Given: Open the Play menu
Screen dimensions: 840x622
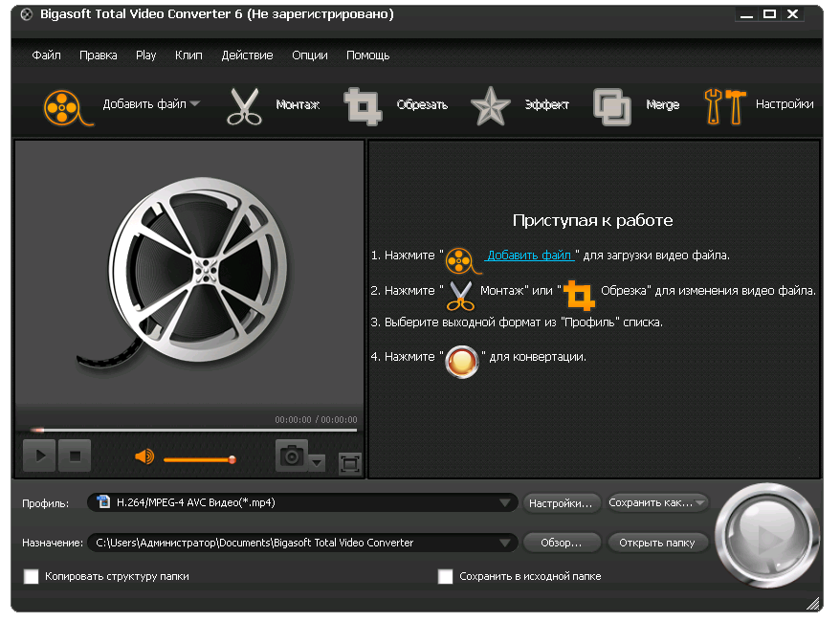Looking at the screenshot, I should (145, 56).
